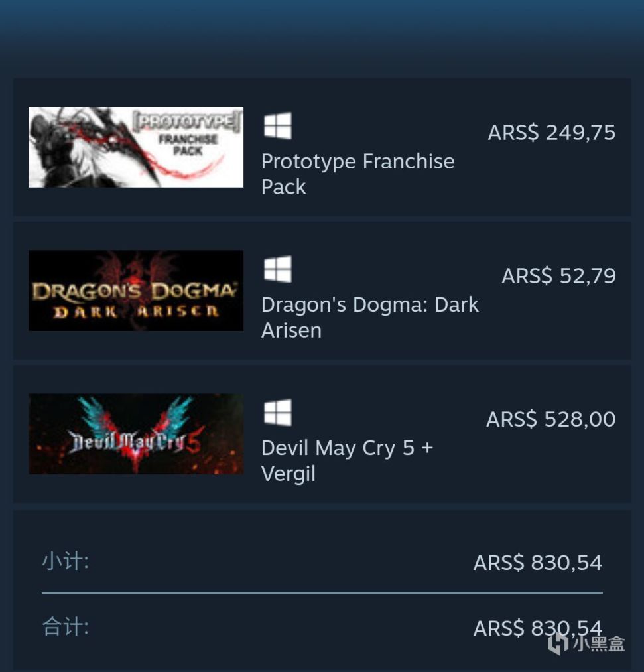
Task: Open the Dragon's Dogma Dark Arisen thumbnail
Action: (x=136, y=290)
